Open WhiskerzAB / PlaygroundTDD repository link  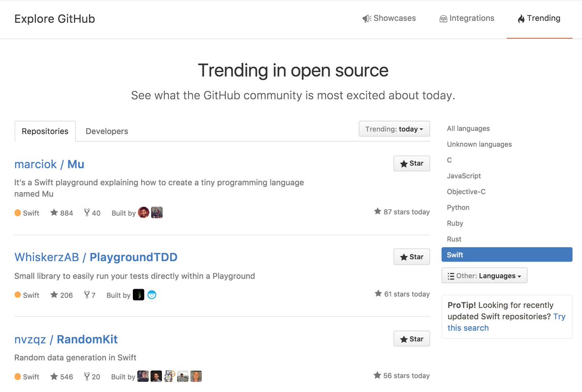tap(96, 257)
